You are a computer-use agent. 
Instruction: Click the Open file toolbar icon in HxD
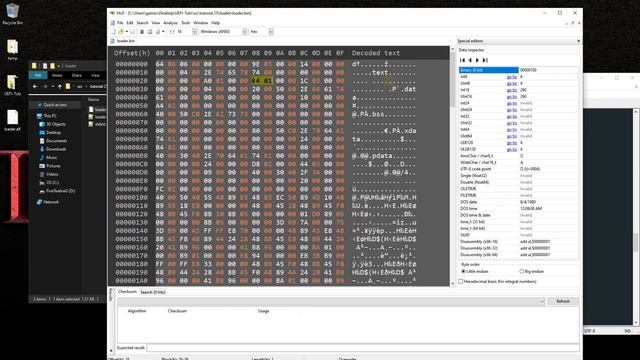[x=121, y=31]
